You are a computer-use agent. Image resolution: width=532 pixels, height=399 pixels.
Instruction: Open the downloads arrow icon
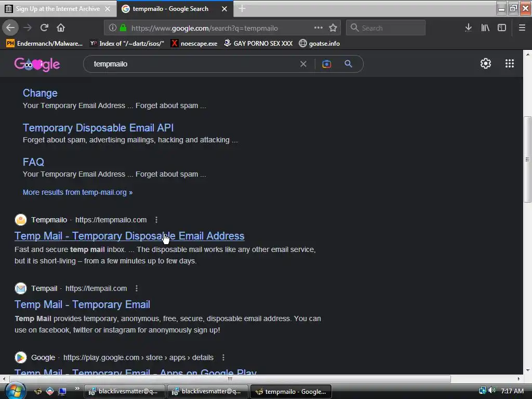click(x=468, y=28)
